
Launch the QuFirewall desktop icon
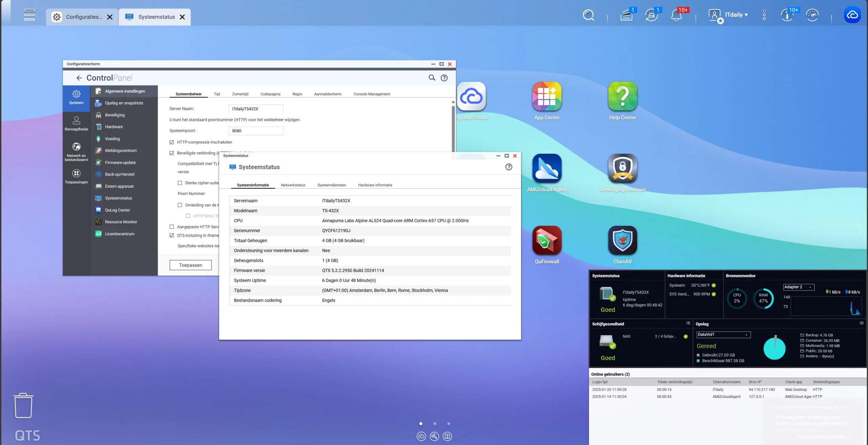tap(547, 241)
